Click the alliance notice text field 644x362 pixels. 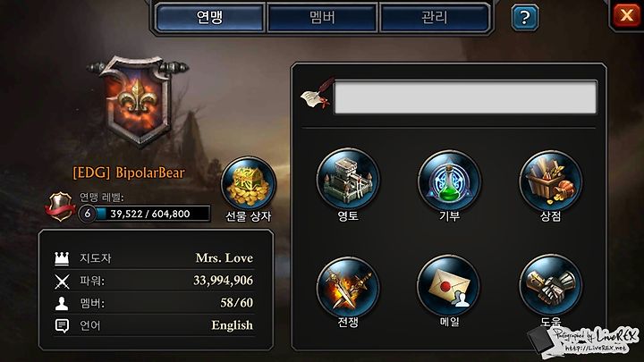coord(466,97)
